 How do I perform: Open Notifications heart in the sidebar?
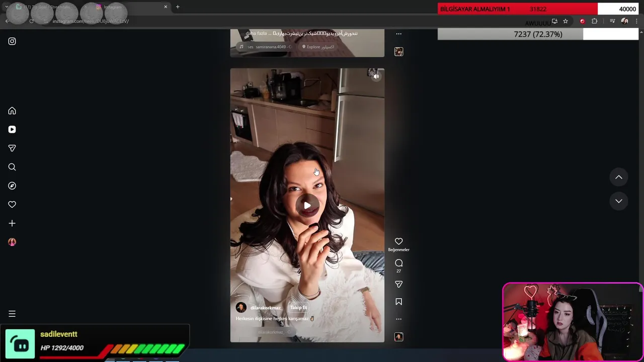(x=12, y=205)
